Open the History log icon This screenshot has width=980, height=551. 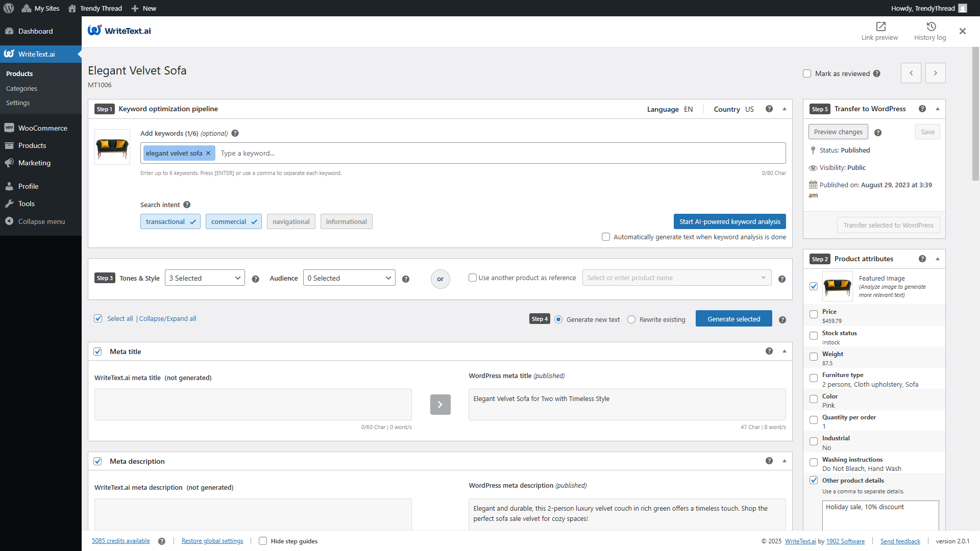click(x=930, y=27)
